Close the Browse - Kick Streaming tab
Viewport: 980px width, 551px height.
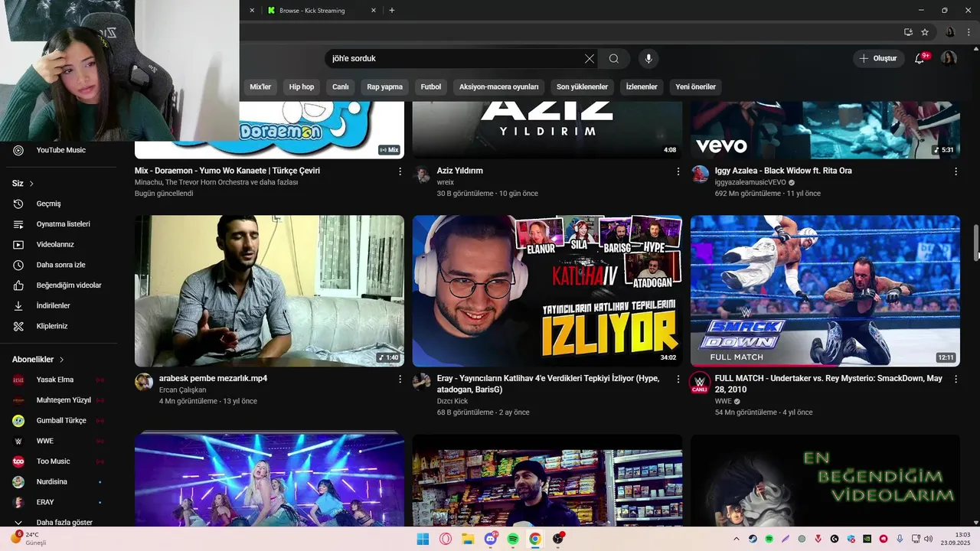(x=374, y=10)
